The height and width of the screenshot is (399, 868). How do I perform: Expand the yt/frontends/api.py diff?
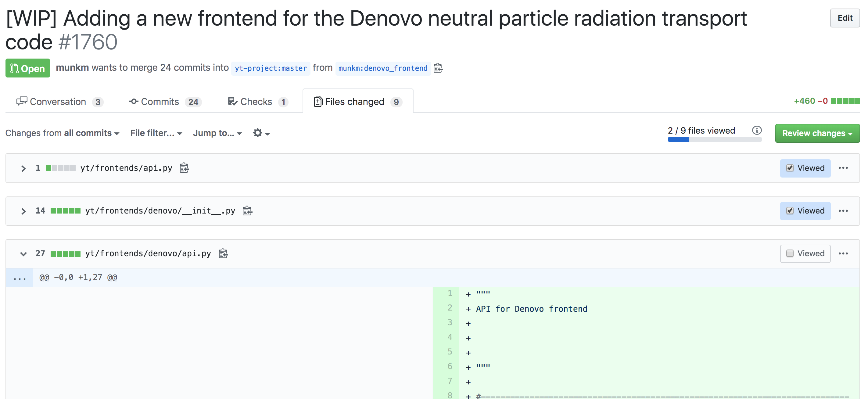coord(23,168)
